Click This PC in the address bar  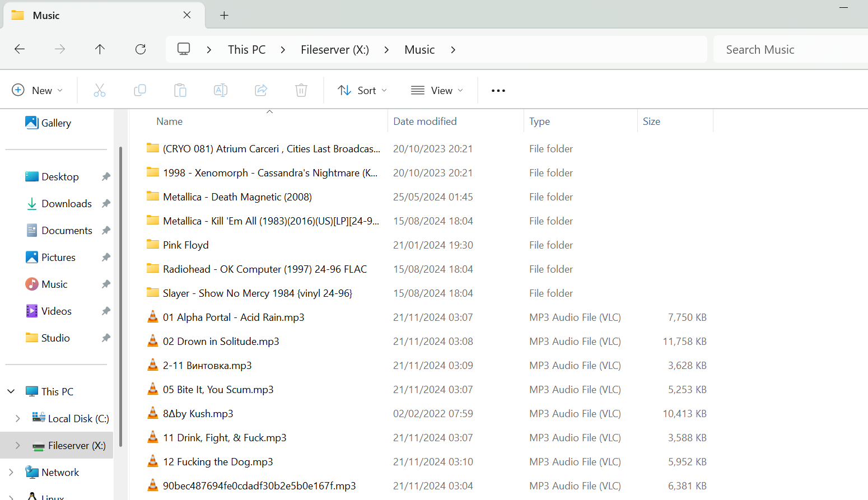click(x=246, y=50)
